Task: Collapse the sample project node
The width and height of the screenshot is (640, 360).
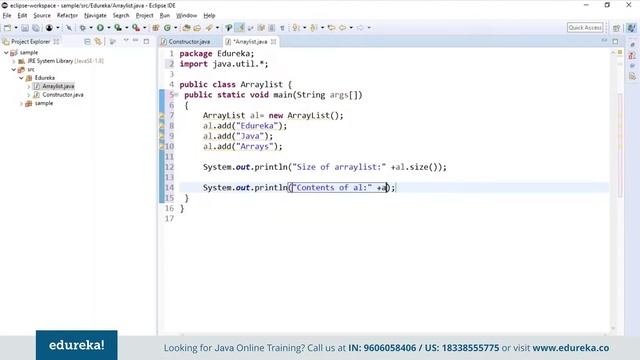Action: tap(6, 53)
